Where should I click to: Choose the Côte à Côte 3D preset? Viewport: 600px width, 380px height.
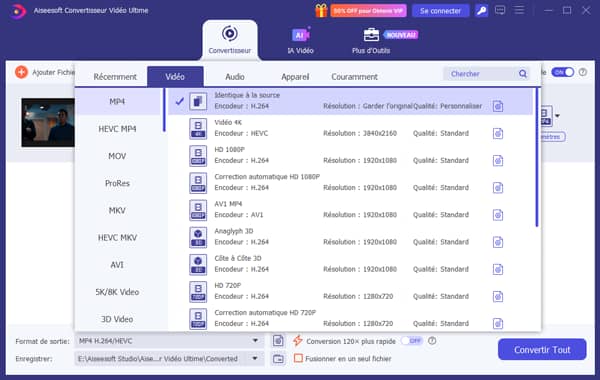point(350,264)
